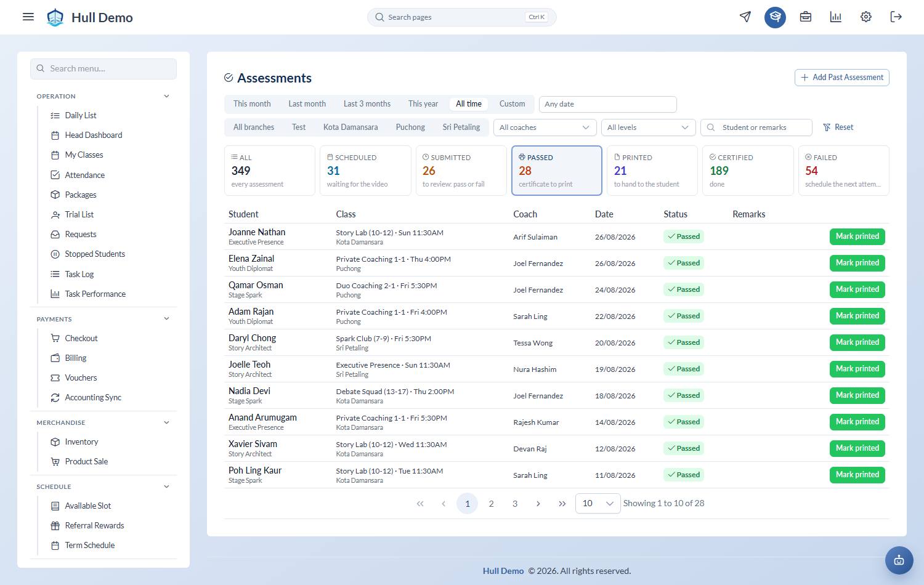Open Checkout under Payments

pos(81,338)
